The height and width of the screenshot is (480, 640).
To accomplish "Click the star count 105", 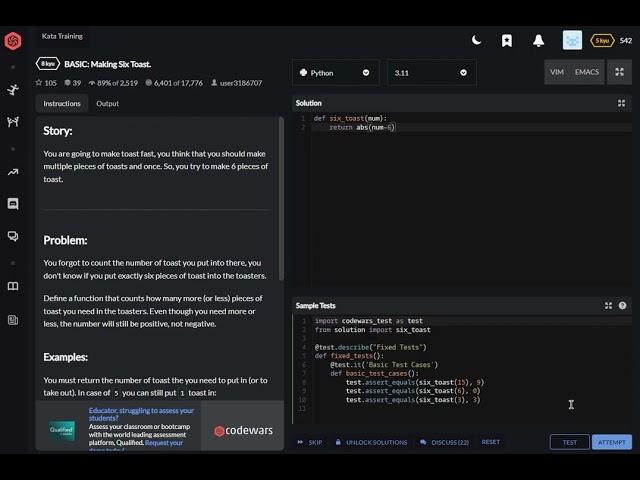I will pyautogui.click(x=46, y=83).
